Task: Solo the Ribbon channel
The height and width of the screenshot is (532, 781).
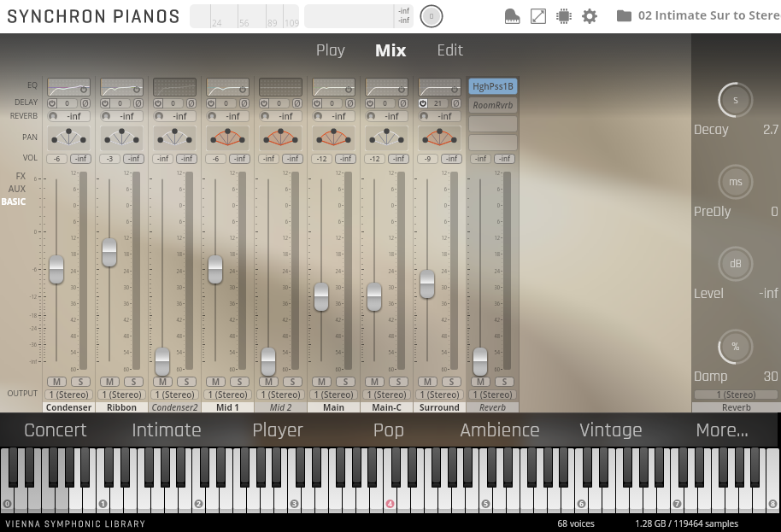Action: tap(133, 382)
